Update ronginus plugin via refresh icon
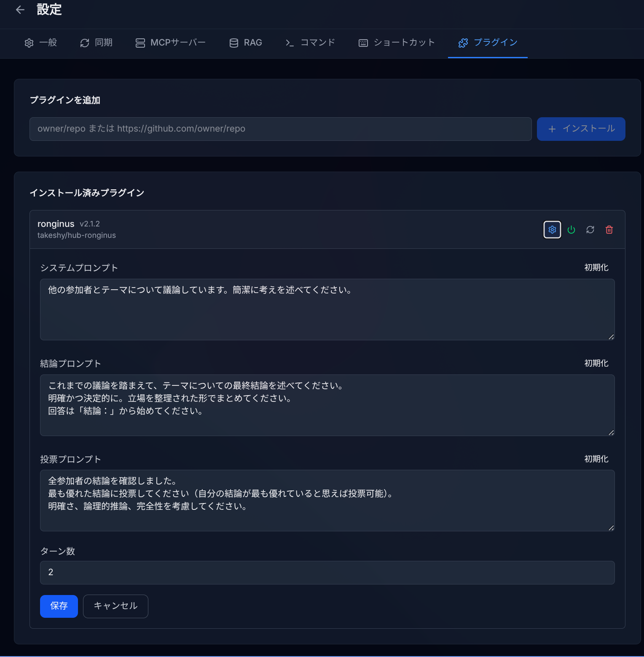 [x=590, y=230]
